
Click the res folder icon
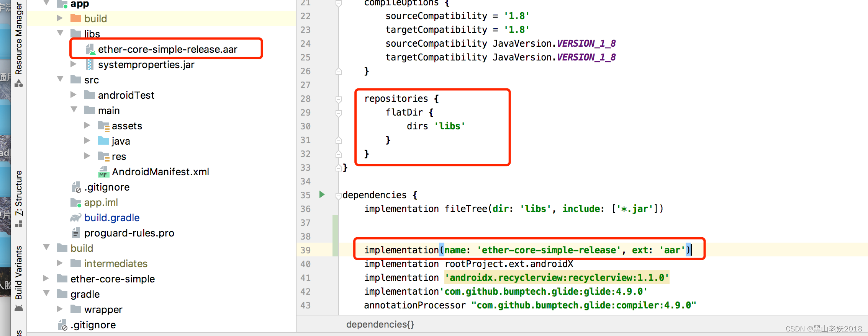click(x=103, y=157)
